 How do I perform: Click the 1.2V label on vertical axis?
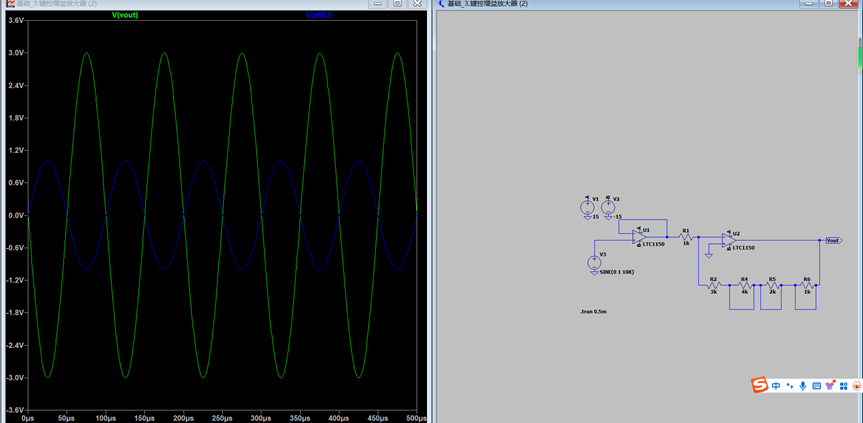click(15, 150)
